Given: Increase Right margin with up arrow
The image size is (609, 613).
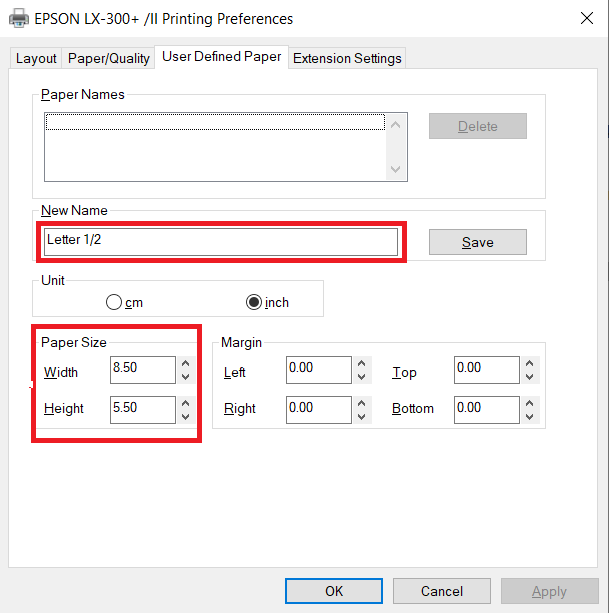Looking at the screenshot, I should (362, 403).
